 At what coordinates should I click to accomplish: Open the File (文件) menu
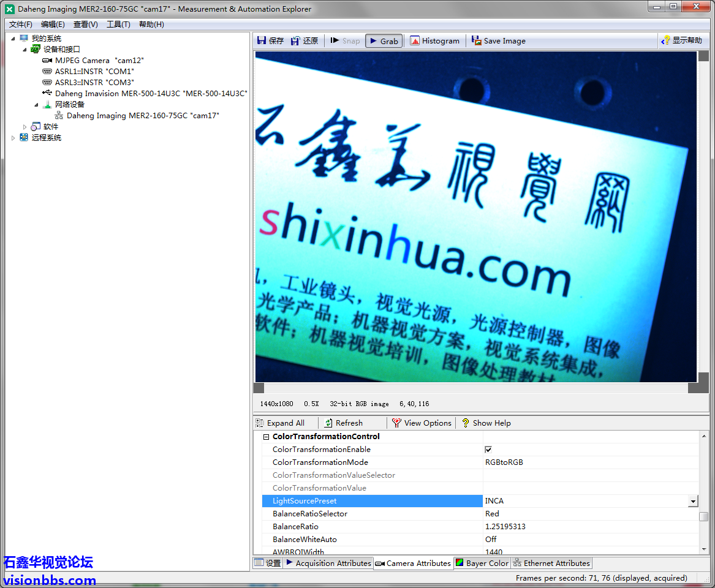pyautogui.click(x=20, y=24)
